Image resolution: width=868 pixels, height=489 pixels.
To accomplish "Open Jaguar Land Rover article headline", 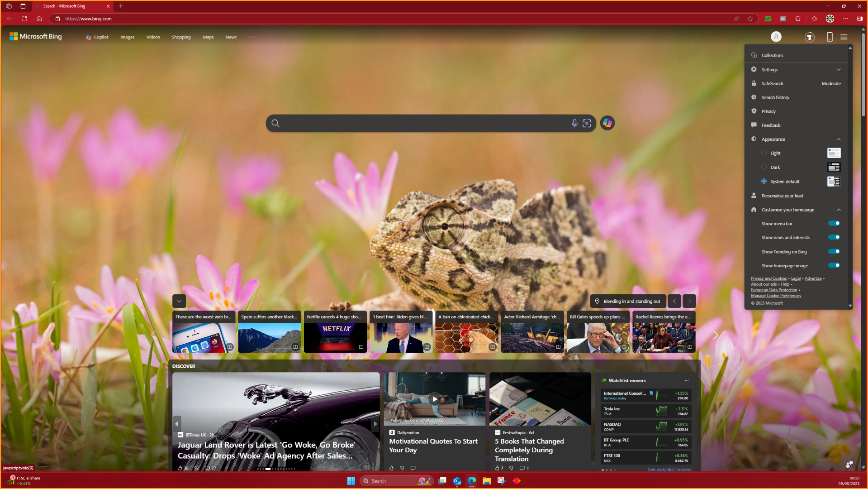I will point(266,451).
